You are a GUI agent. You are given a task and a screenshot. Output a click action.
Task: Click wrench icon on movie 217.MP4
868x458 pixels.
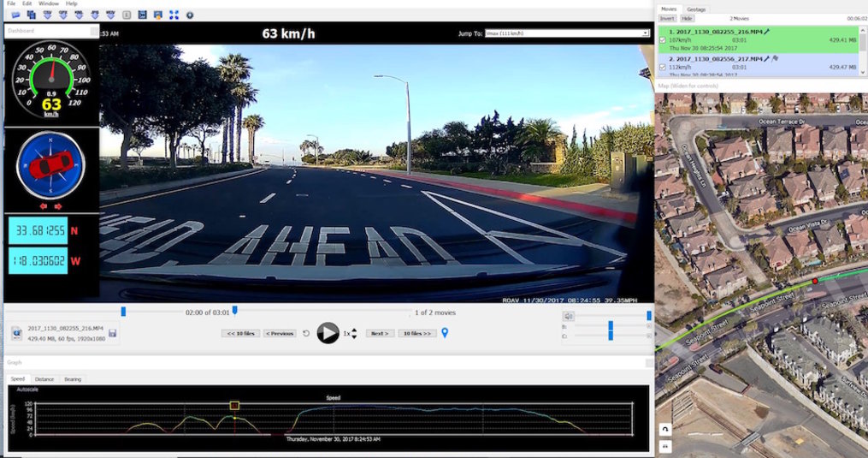tap(767, 59)
